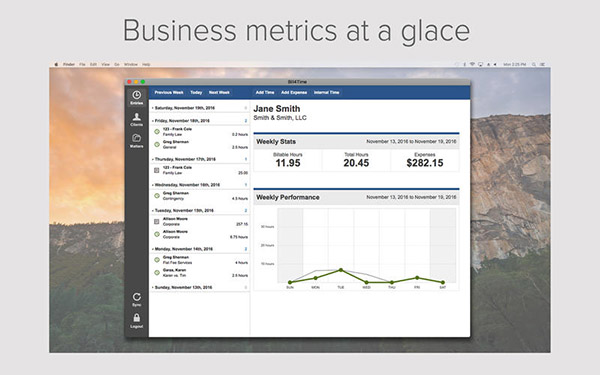Go to Previous Week

(169, 92)
